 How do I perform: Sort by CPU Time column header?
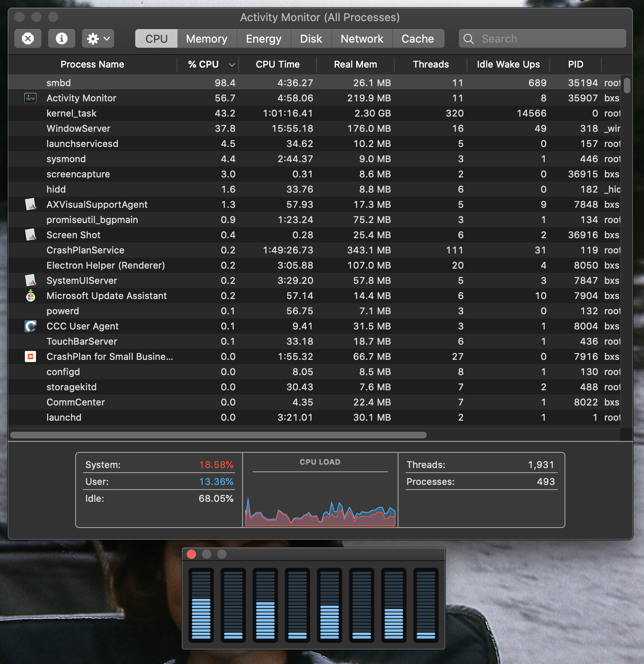tap(278, 64)
